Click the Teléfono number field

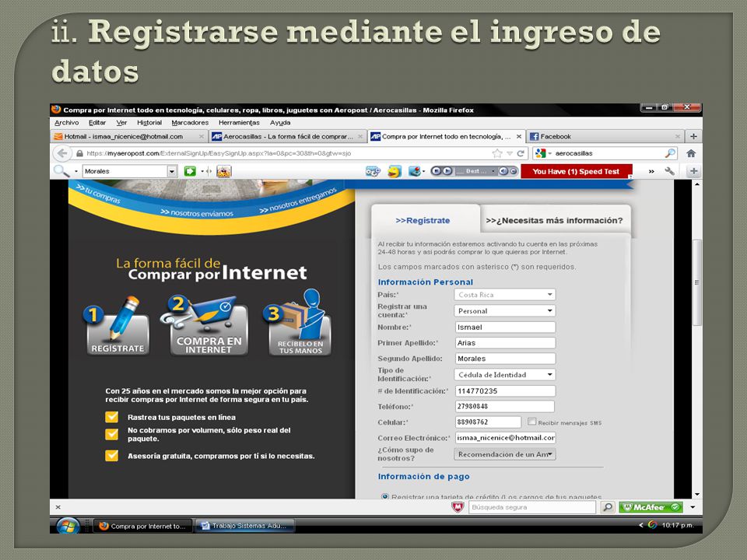505,406
